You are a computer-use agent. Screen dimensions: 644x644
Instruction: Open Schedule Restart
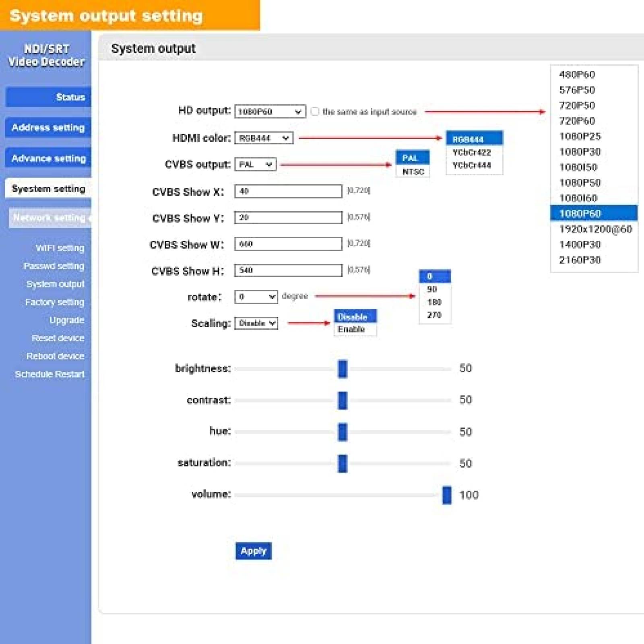coord(49,374)
